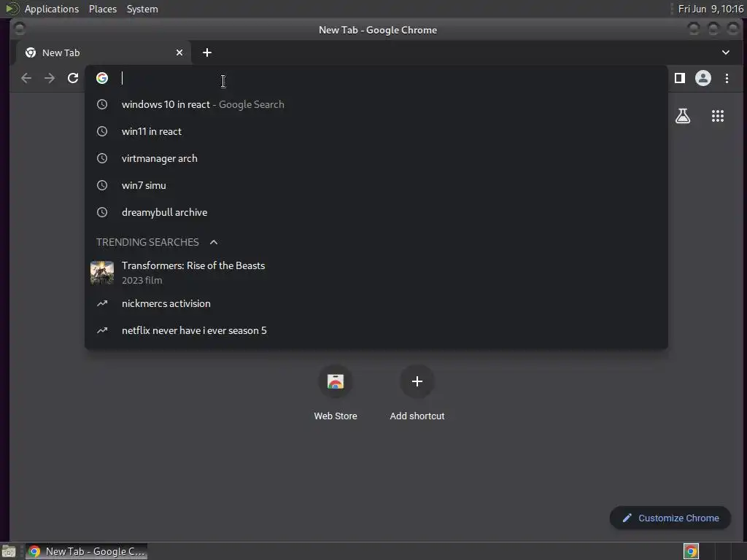Close the New Tab tab
747x560 pixels.
[x=179, y=52]
